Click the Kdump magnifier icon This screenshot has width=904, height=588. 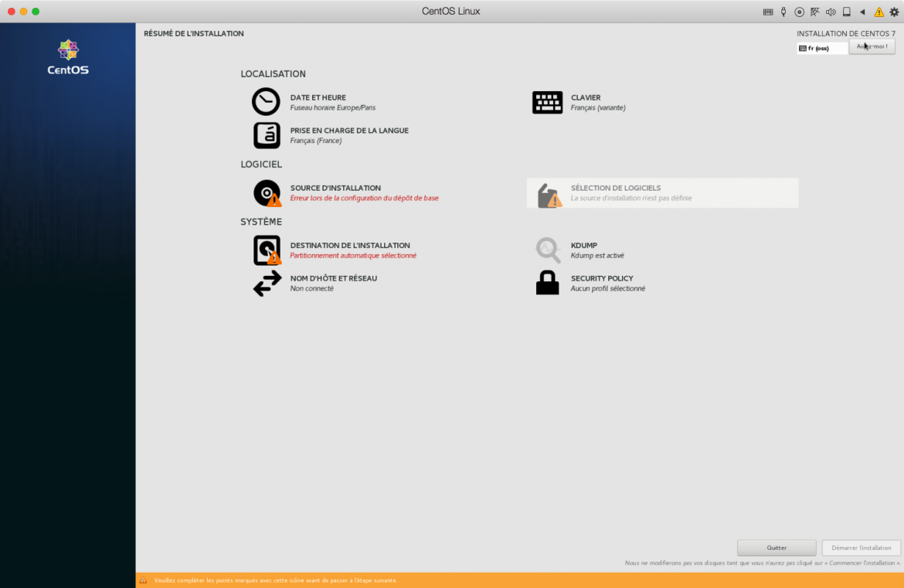coord(547,250)
